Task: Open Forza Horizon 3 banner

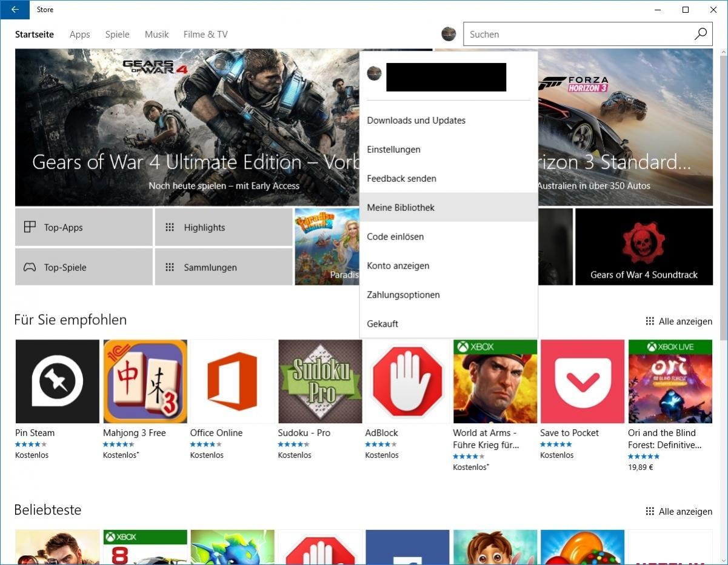Action: tap(625, 127)
